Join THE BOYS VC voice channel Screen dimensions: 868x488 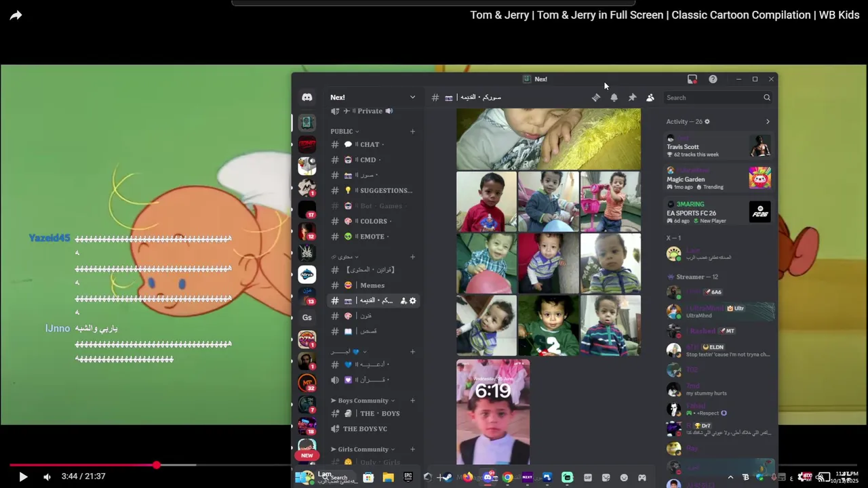(373, 429)
